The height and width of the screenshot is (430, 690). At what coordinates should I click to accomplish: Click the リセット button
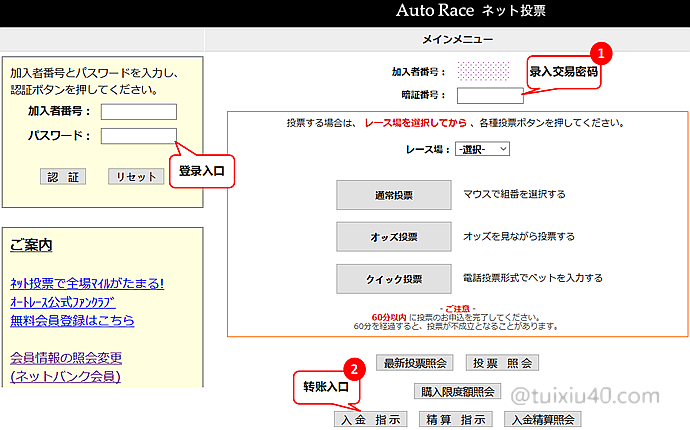(x=136, y=177)
